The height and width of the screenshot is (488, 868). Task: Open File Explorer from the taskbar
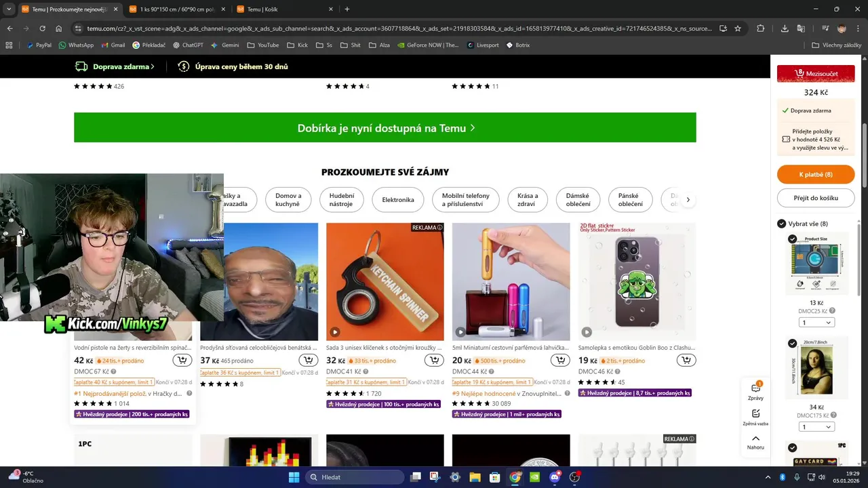475,477
